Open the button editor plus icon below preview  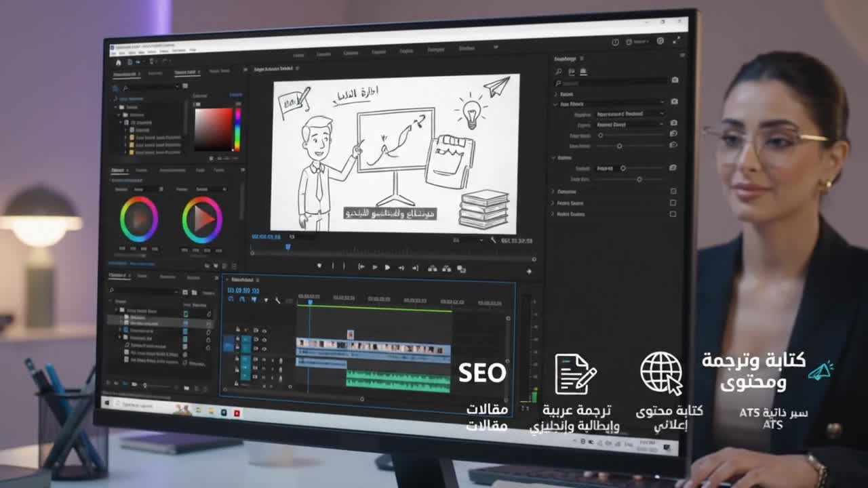[529, 271]
